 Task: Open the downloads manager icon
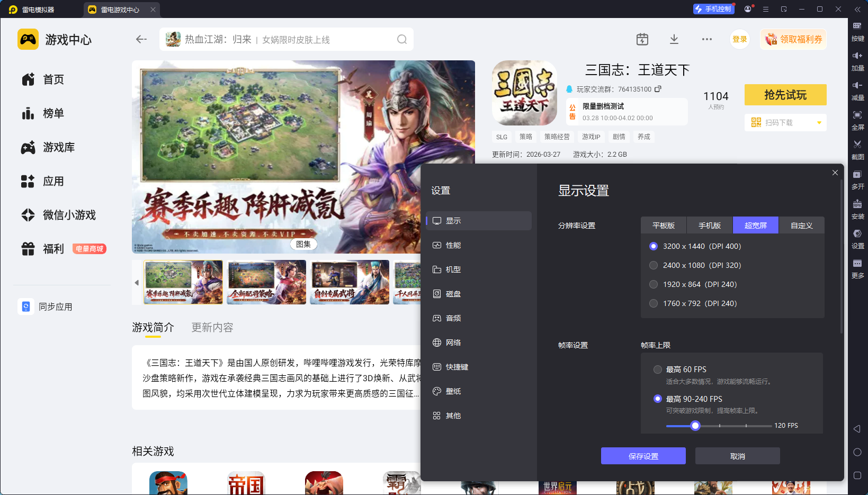pyautogui.click(x=674, y=39)
